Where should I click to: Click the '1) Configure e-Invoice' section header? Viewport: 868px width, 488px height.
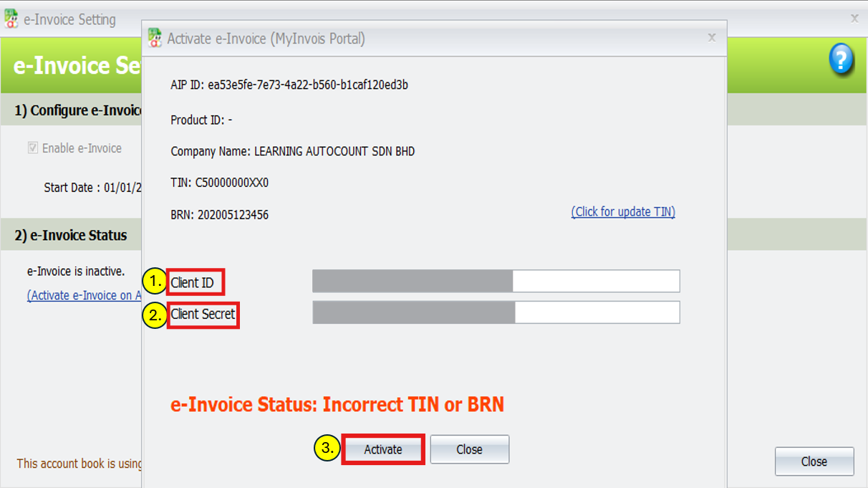(x=78, y=111)
